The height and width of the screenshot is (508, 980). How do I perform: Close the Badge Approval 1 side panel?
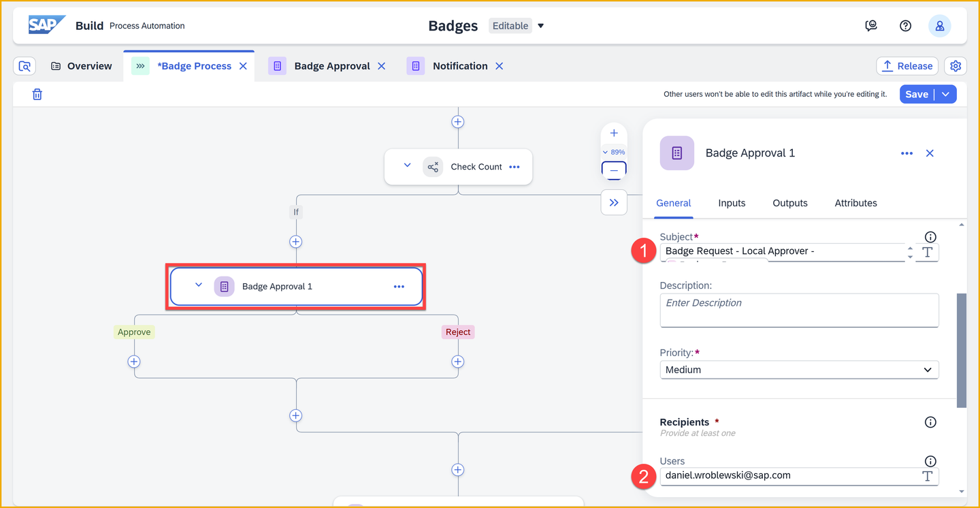930,154
